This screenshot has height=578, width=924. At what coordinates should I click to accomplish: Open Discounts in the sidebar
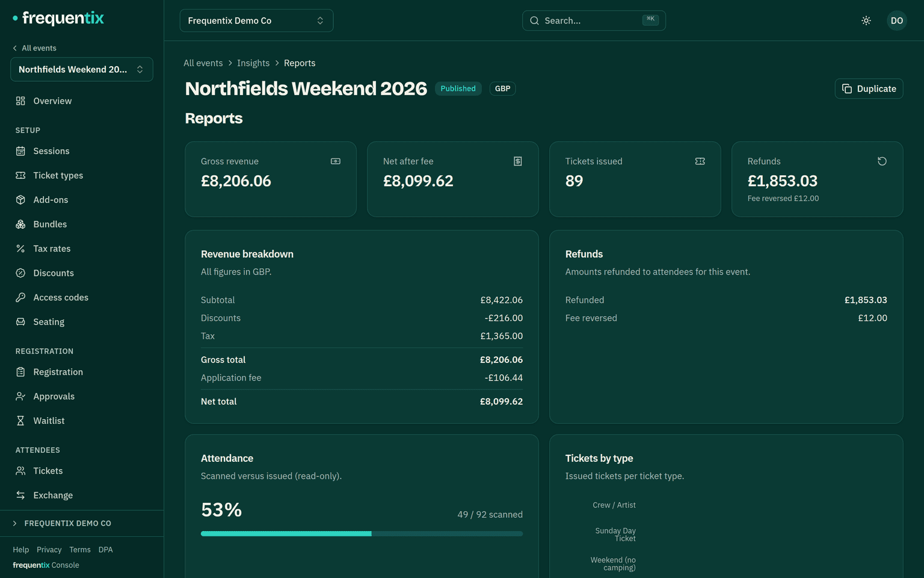(82, 273)
